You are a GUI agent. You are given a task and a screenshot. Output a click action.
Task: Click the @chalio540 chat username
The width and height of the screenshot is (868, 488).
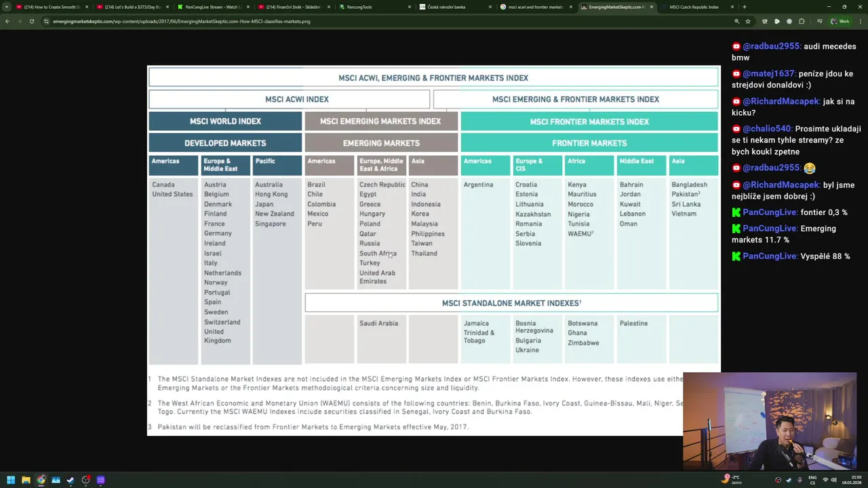[767, 129]
